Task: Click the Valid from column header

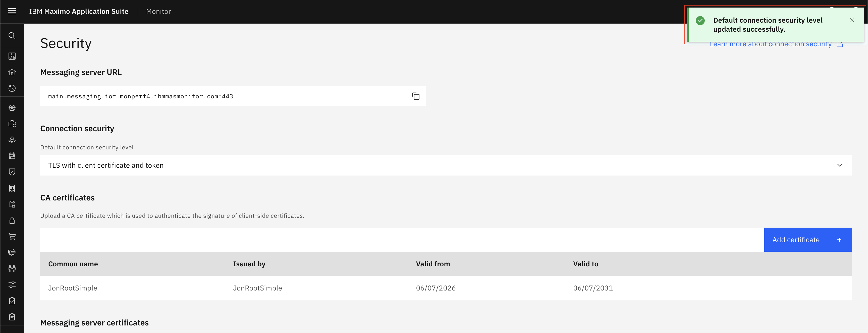Action: click(x=433, y=264)
